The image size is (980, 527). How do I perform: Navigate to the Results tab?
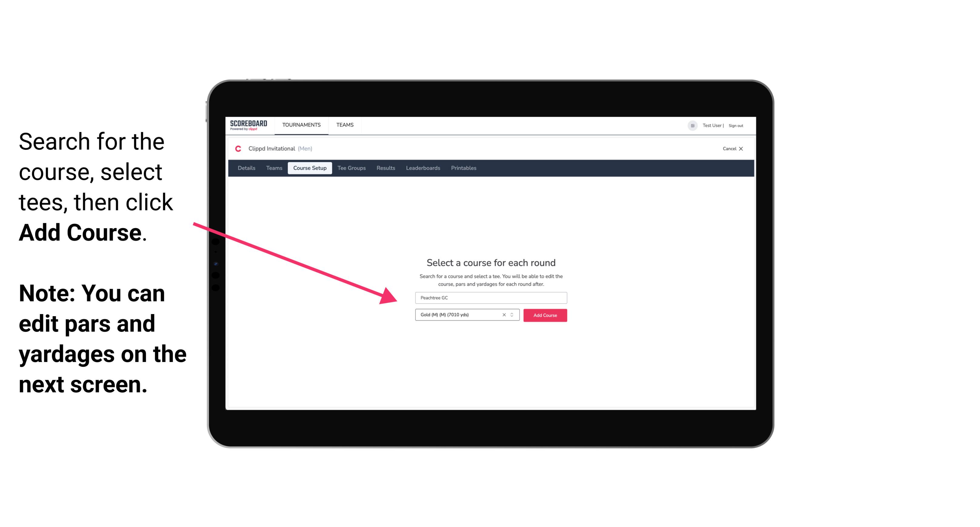click(385, 168)
